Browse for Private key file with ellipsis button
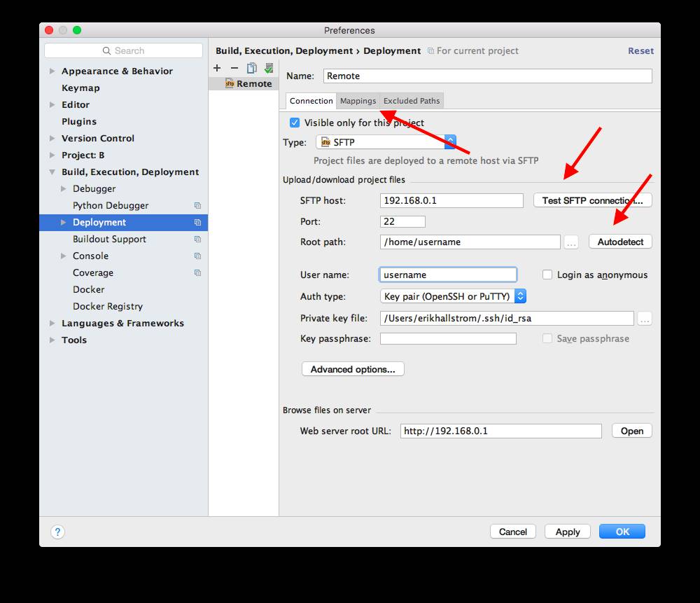The width and height of the screenshot is (700, 603). pos(644,319)
